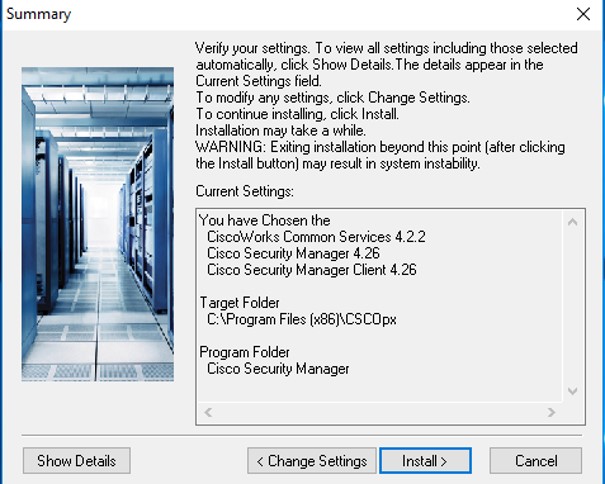The image size is (605, 484).
Task: Open Show Details
Action: tap(76, 460)
